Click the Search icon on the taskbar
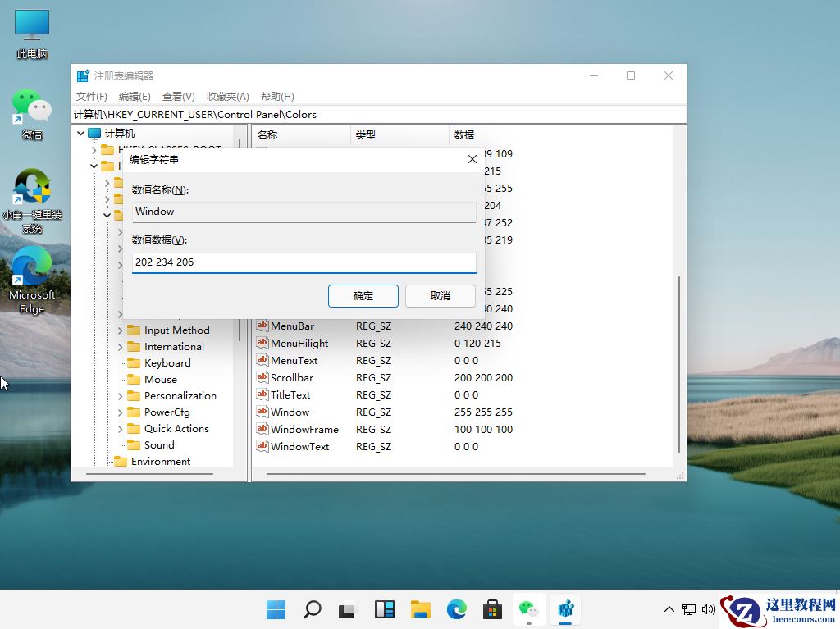 tap(312, 609)
